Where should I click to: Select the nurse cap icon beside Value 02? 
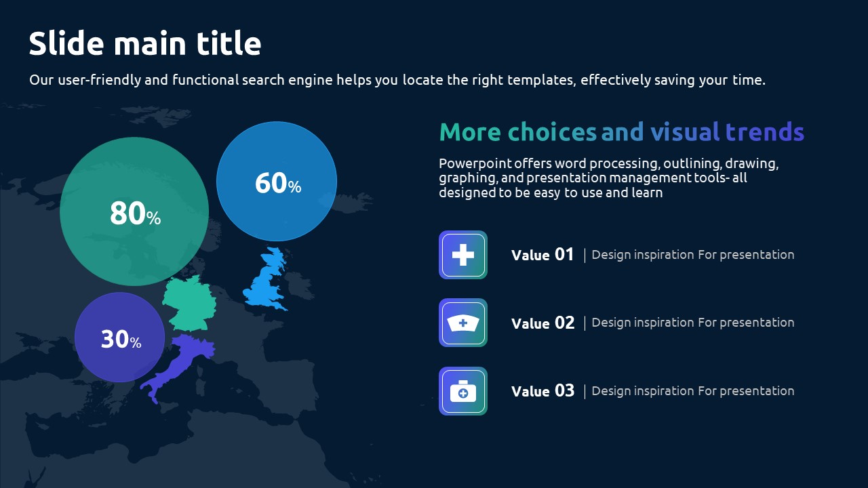(x=463, y=323)
